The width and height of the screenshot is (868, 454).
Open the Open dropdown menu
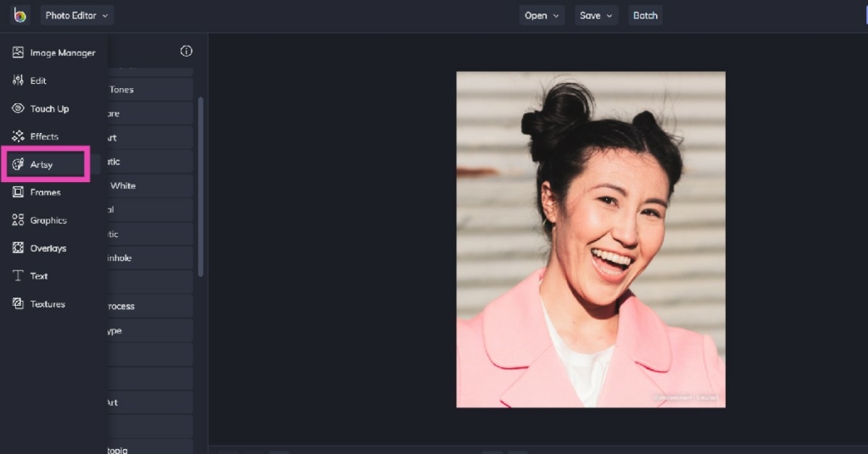pos(542,15)
